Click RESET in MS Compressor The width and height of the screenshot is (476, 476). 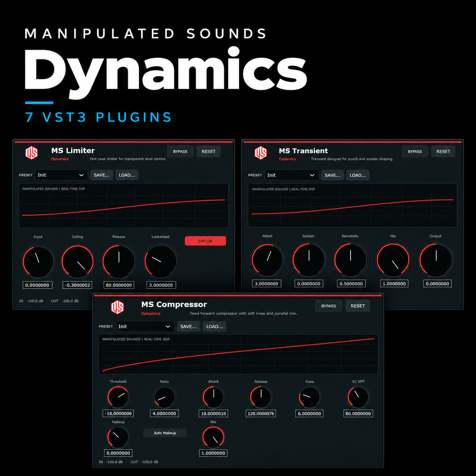pos(358,306)
